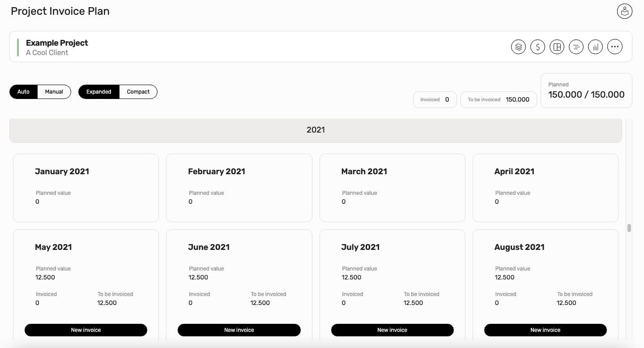Select the Expanded view option
Screen dimensions: 644x348
[x=99, y=92]
